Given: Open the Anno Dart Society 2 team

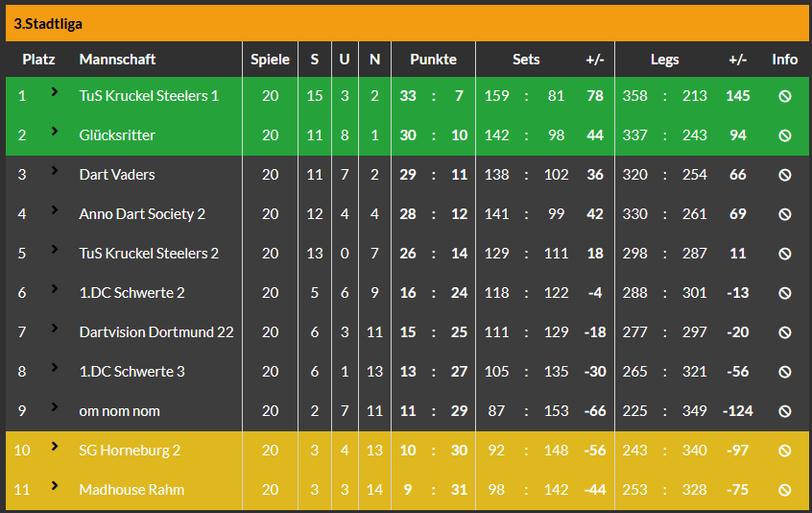Looking at the screenshot, I should point(142,214).
